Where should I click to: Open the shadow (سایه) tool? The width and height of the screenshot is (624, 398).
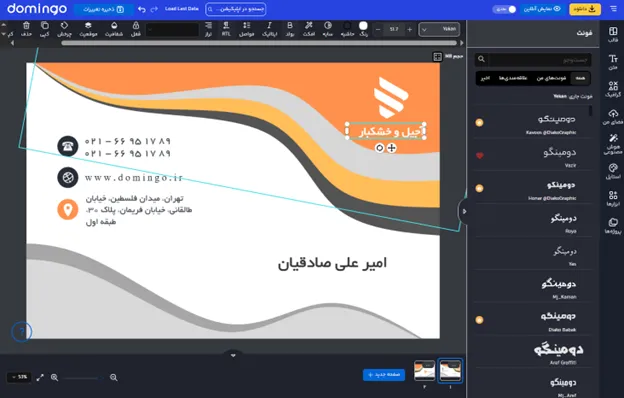[328, 29]
